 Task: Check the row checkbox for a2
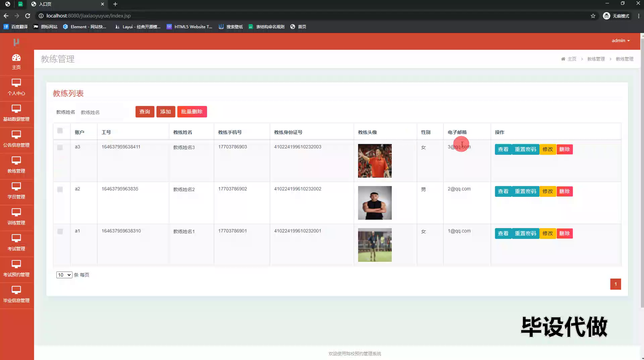[x=60, y=189]
